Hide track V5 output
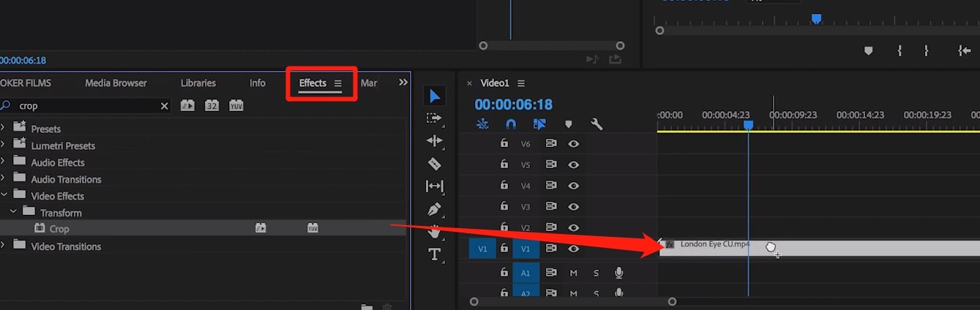This screenshot has height=310, width=980. [x=574, y=165]
